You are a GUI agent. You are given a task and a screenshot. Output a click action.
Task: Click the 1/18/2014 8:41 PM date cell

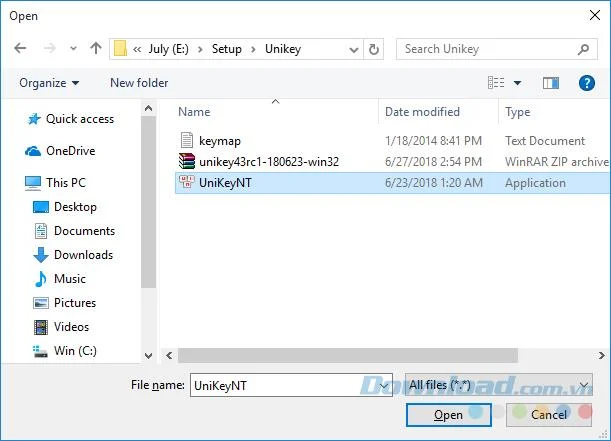click(433, 141)
